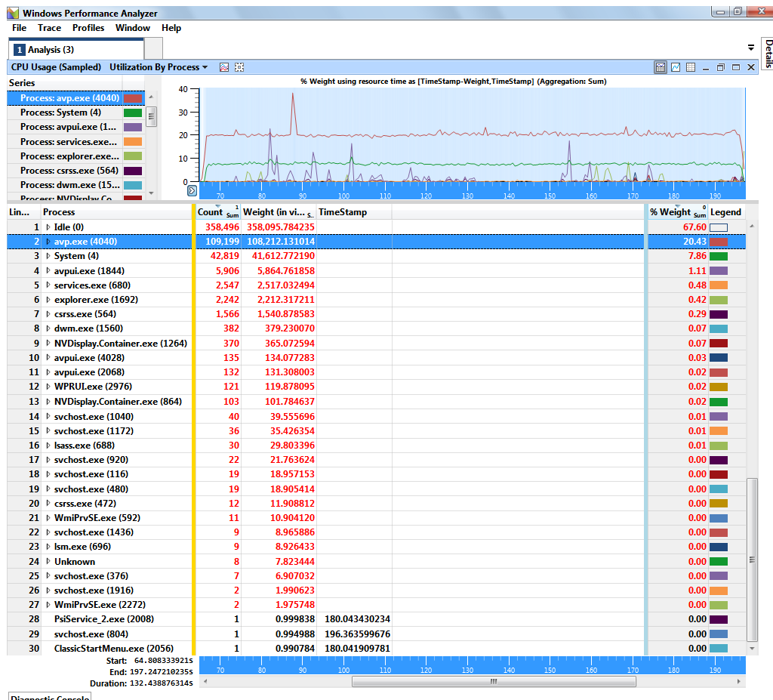This screenshot has height=700, width=773.
Task: Toggle csrss.exe (564) legend box in table
Action: (x=719, y=314)
